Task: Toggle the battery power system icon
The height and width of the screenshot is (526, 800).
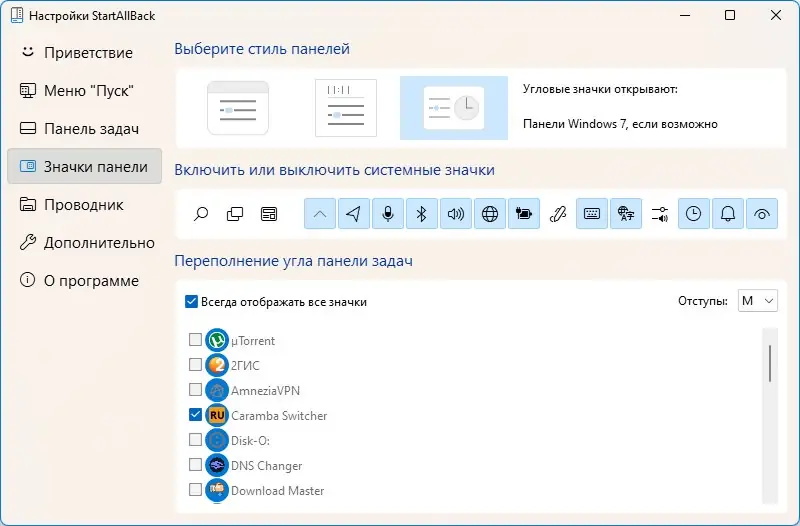Action: [x=523, y=214]
